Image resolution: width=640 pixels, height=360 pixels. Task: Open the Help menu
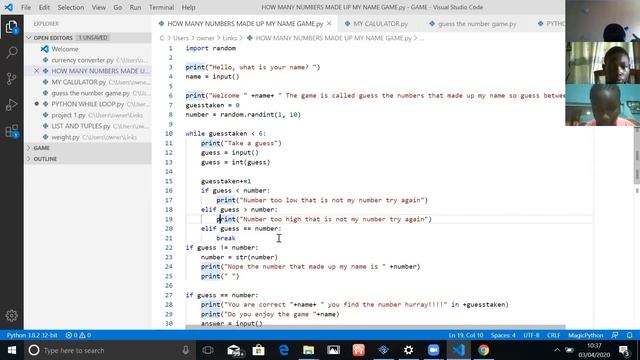click(188, 7)
